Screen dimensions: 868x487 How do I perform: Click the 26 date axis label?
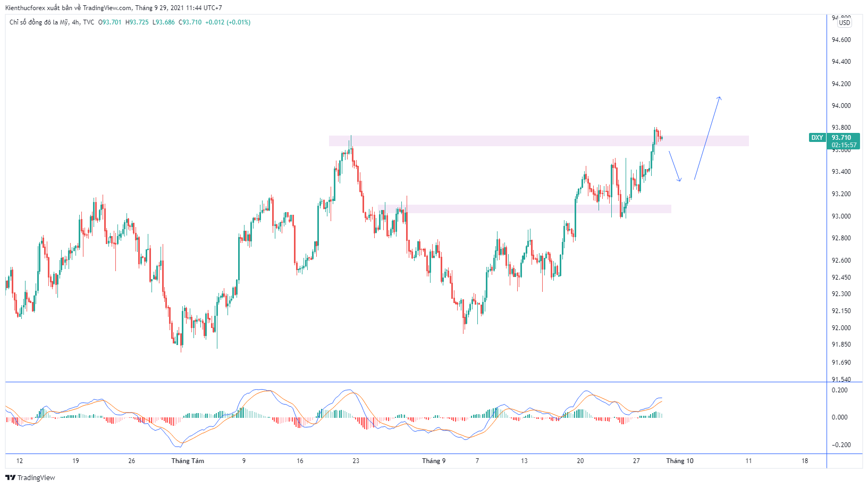(132, 461)
